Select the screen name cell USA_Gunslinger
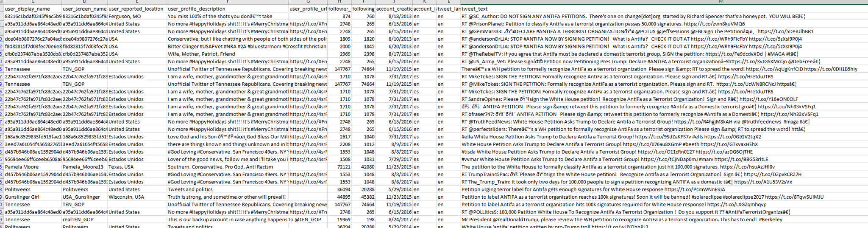The image size is (868, 228). tap(84, 197)
